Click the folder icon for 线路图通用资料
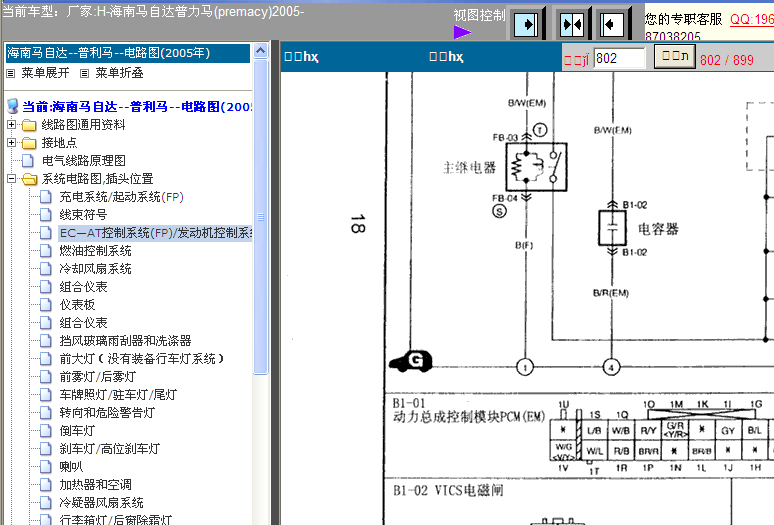Viewport: 774px width, 525px height. pos(29,125)
